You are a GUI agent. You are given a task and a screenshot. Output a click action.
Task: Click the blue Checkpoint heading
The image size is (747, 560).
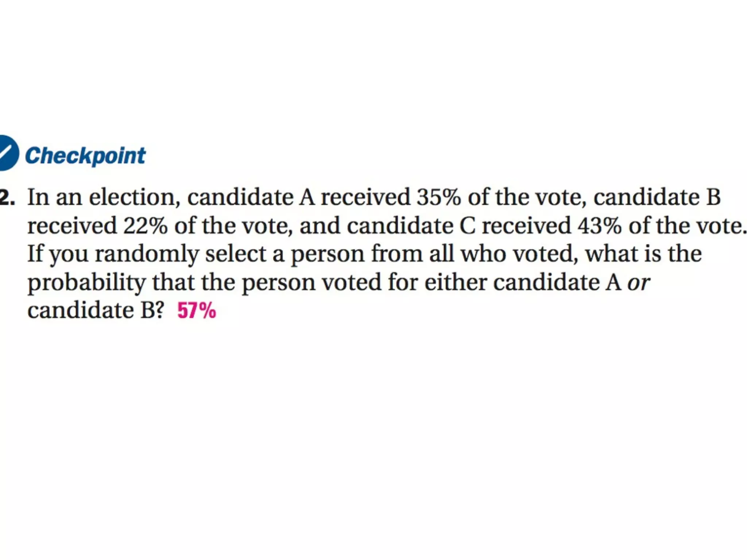click(x=85, y=156)
